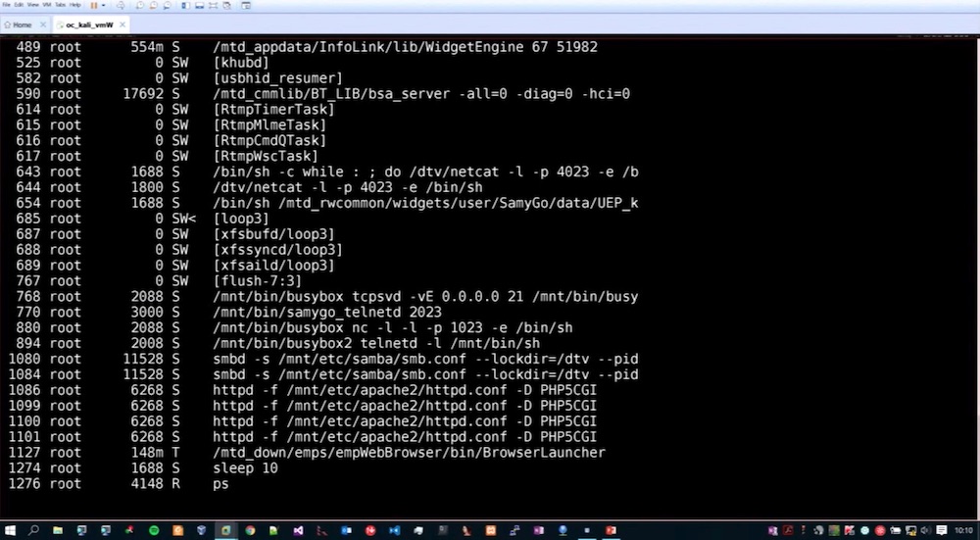Screen dimensions: 980x540
Task: Switch to the Home tab
Action: [x=21, y=25]
